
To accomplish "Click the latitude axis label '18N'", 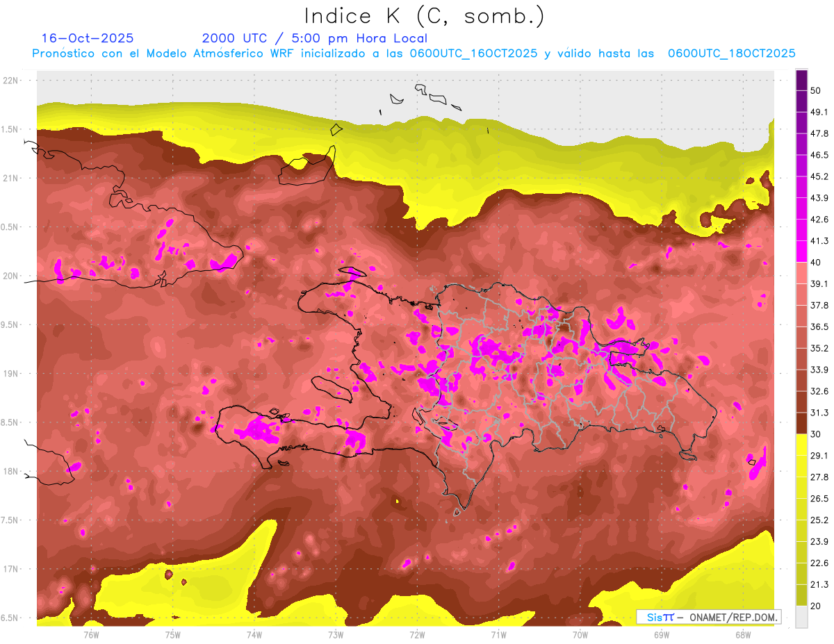I will pyautogui.click(x=11, y=471).
